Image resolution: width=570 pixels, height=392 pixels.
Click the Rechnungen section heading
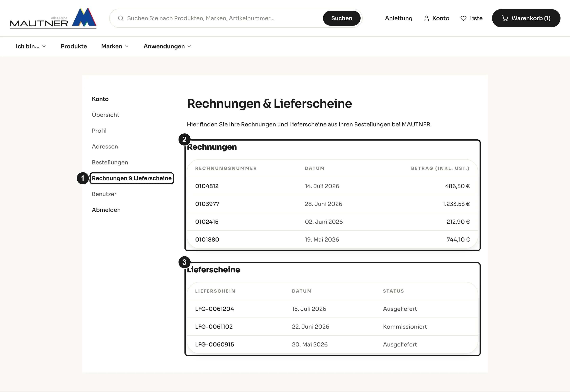(x=212, y=147)
